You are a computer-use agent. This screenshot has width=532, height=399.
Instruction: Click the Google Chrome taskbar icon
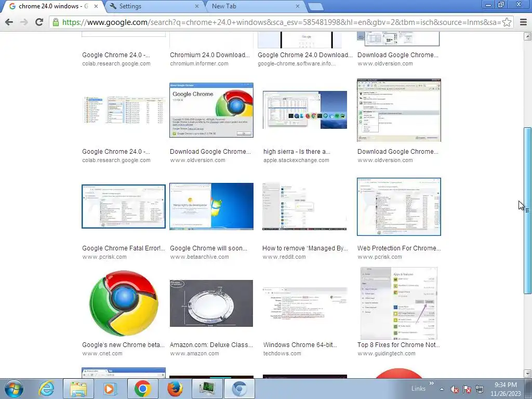click(x=142, y=389)
